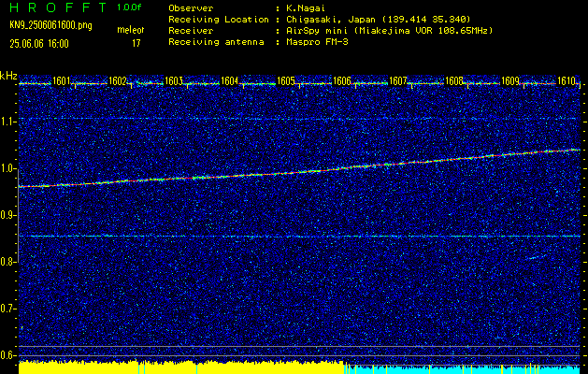Click the kHz axis unit label
Image resolution: width=588 pixels, height=374 pixels.
[x=8, y=76]
